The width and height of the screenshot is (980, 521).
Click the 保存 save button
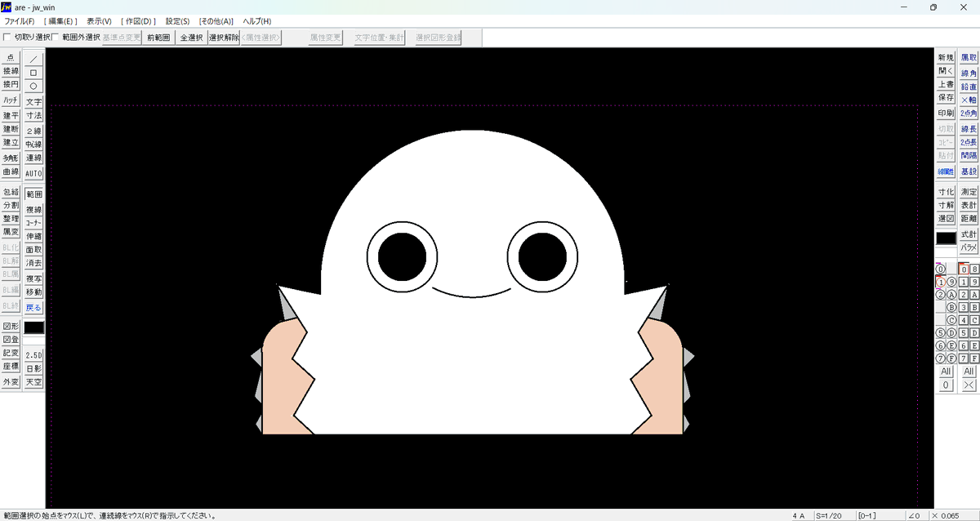pos(946,98)
